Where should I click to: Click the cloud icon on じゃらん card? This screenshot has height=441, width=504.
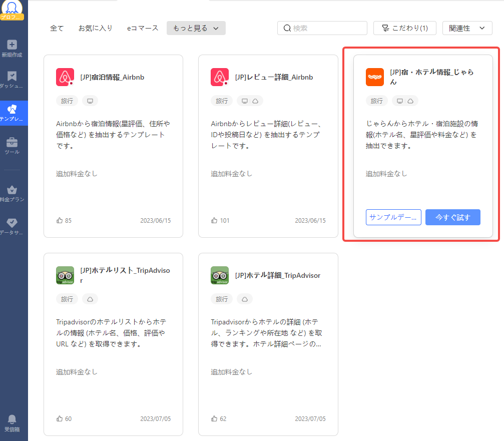tap(410, 101)
